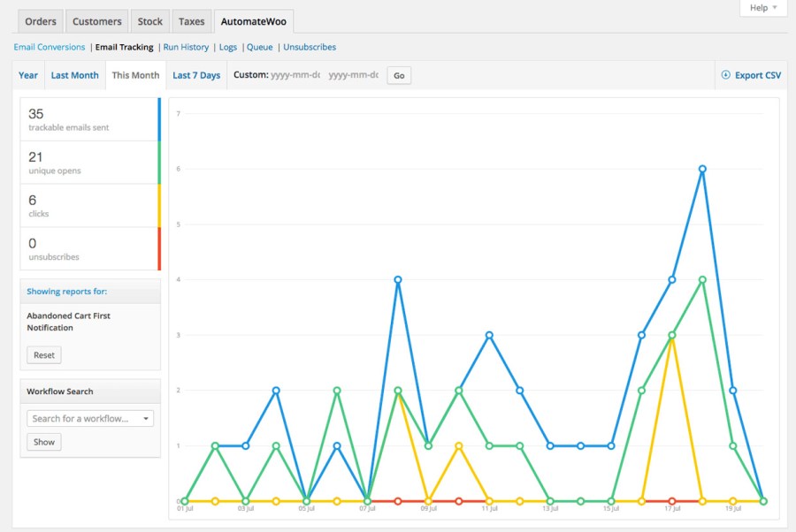Viewport: 796px width, 532px height.
Task: Show the Last 7 Days range
Action: (196, 75)
